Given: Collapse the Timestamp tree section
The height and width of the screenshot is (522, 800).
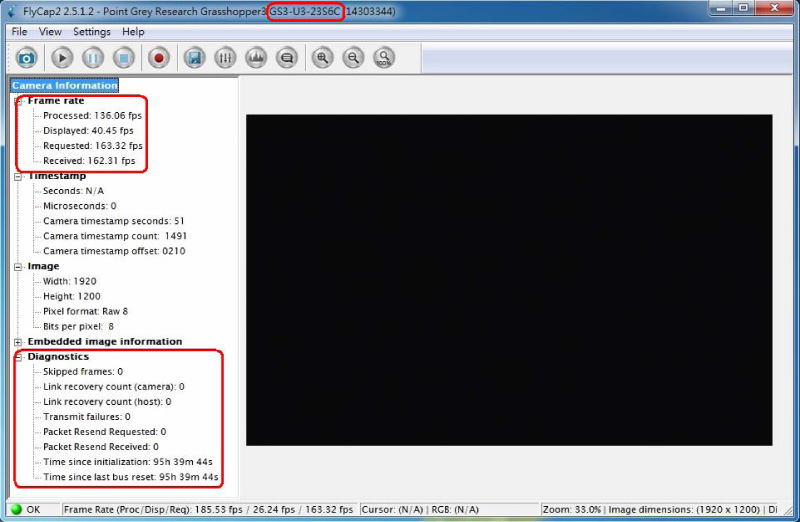Looking at the screenshot, I should [x=19, y=176].
